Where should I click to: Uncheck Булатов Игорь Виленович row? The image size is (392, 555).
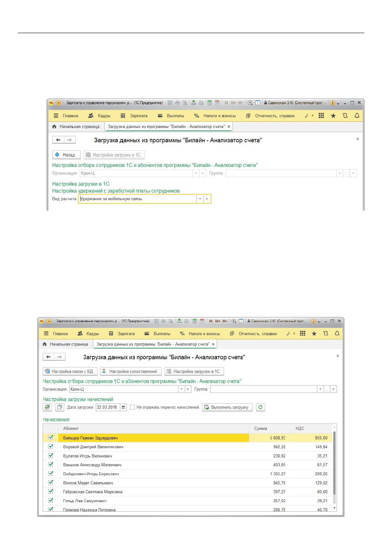coord(51,456)
